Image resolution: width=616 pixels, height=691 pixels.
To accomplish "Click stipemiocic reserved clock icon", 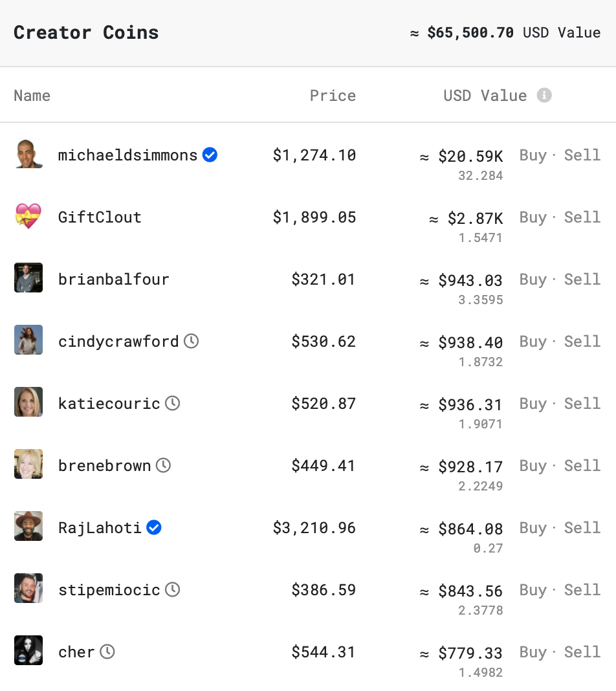I will click(x=173, y=589).
